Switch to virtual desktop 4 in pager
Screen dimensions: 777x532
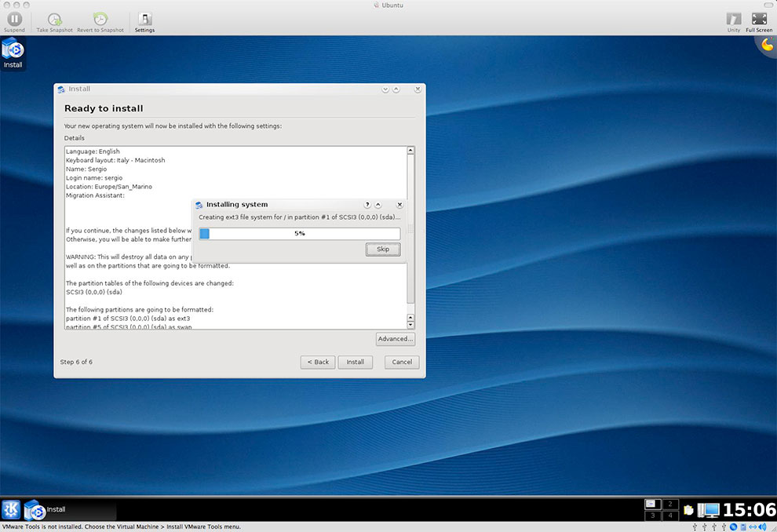pyautogui.click(x=670, y=516)
